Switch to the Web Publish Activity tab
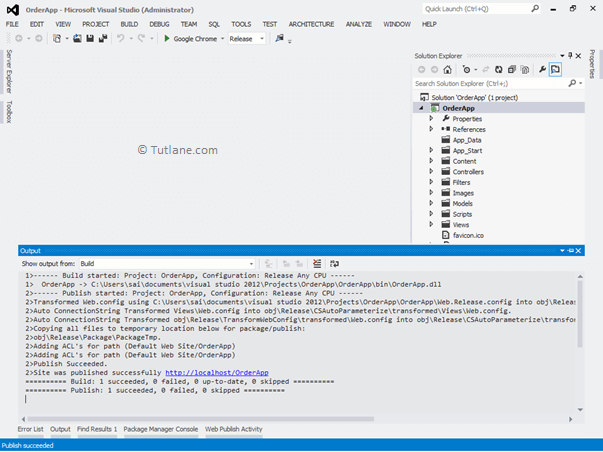Image resolution: width=603 pixels, height=452 pixels. 233,429
